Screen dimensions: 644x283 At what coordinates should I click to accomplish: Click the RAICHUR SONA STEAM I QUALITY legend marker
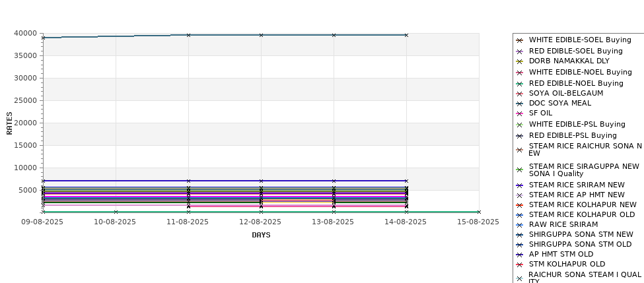point(520,278)
